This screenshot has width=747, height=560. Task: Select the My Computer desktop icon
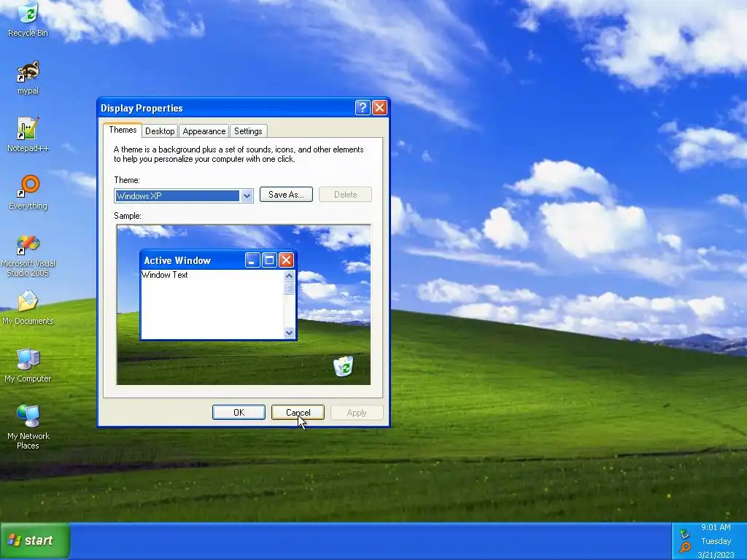(x=28, y=366)
